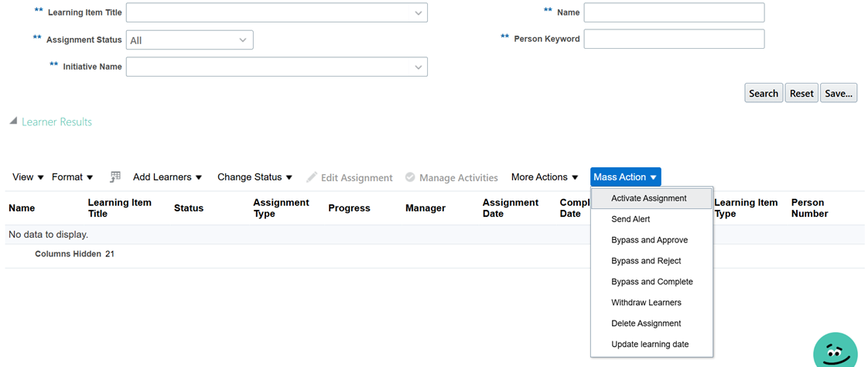Viewport: 868px width, 367px height.
Task: Open the Learning Item Title dropdown
Action: (x=418, y=13)
